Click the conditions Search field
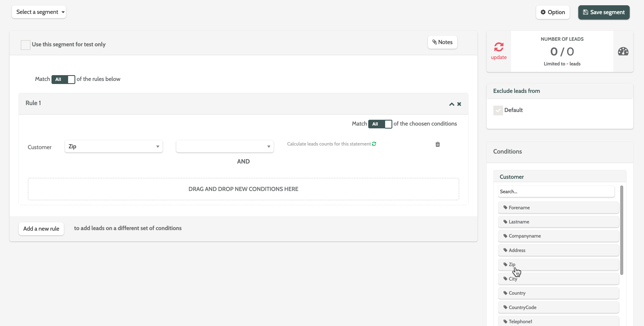Screen dimensions: 644x326 click(556, 192)
